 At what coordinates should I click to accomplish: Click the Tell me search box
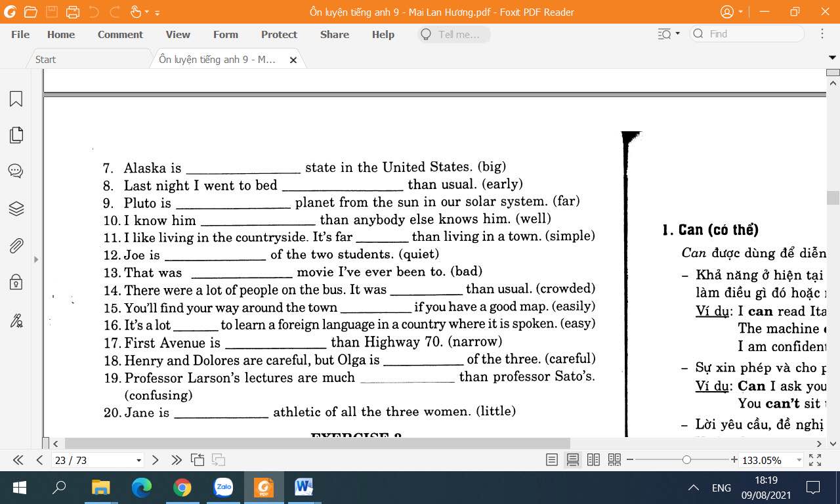pos(454,34)
